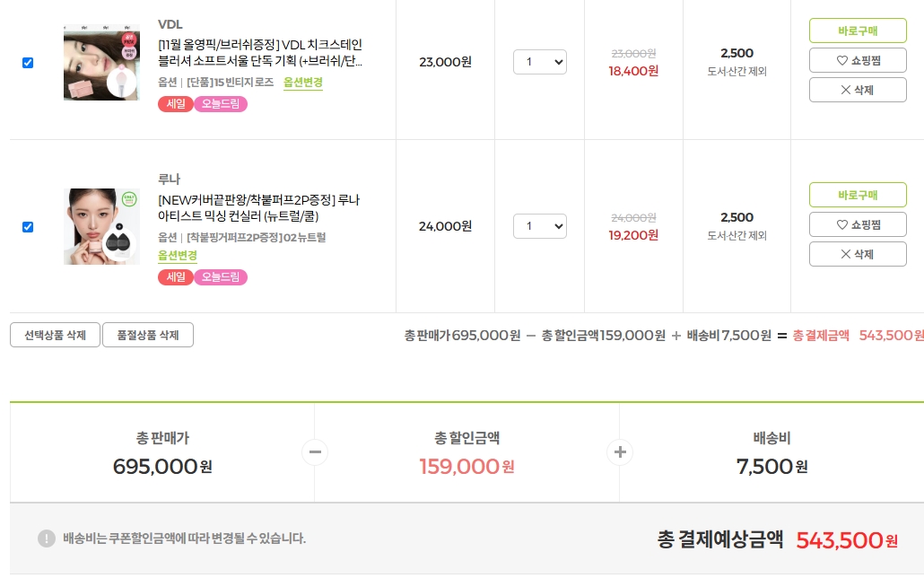Click the 오늘드림 badge under VDL blusher
Image resolution: width=924 pixels, height=578 pixels.
point(221,104)
